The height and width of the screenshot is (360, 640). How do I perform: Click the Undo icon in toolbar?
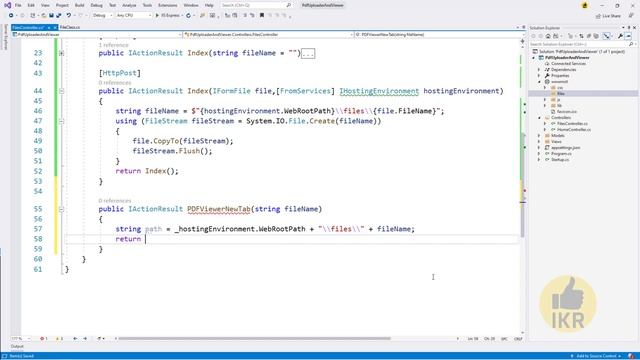click(x=69, y=16)
